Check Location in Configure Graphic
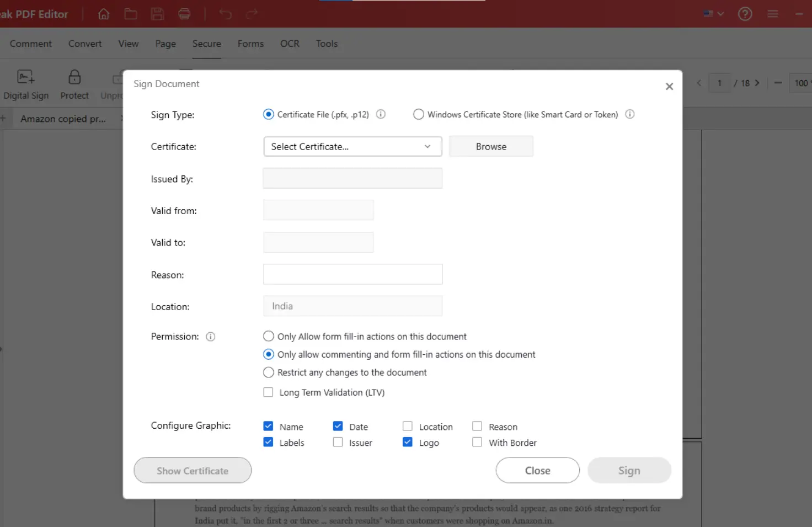The width and height of the screenshot is (812, 527). point(408,426)
